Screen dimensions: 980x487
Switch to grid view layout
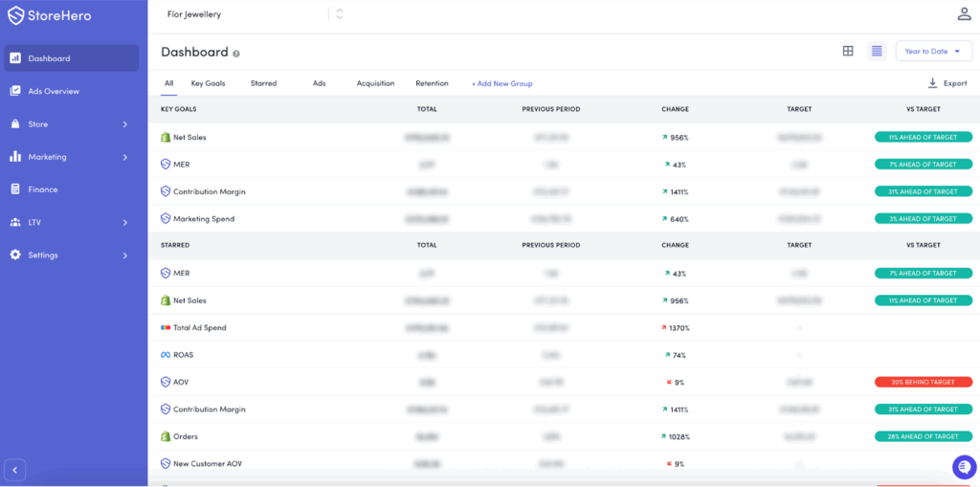848,52
